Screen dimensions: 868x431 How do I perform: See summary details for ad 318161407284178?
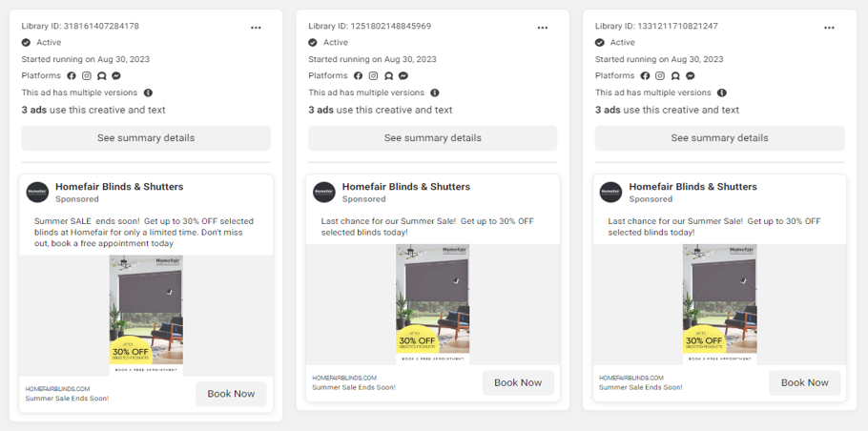click(146, 137)
